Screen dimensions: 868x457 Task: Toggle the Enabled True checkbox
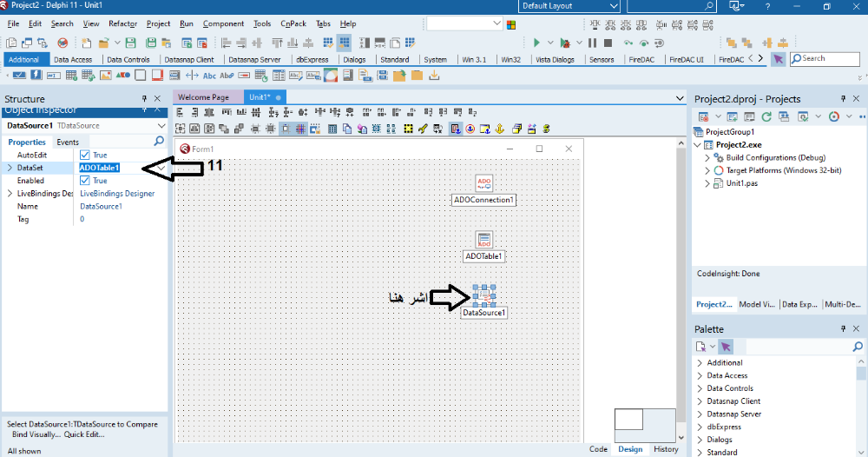point(85,180)
